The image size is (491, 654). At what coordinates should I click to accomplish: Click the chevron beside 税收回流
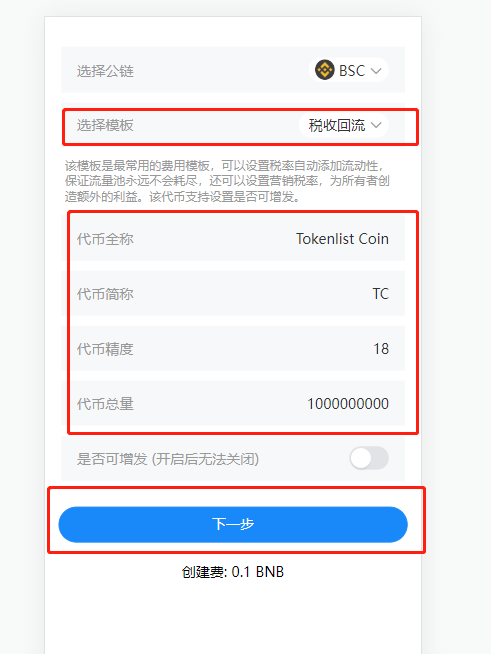tap(376, 125)
